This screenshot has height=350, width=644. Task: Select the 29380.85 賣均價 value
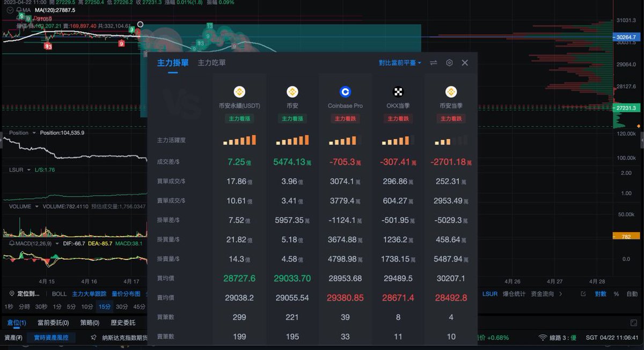(346, 297)
